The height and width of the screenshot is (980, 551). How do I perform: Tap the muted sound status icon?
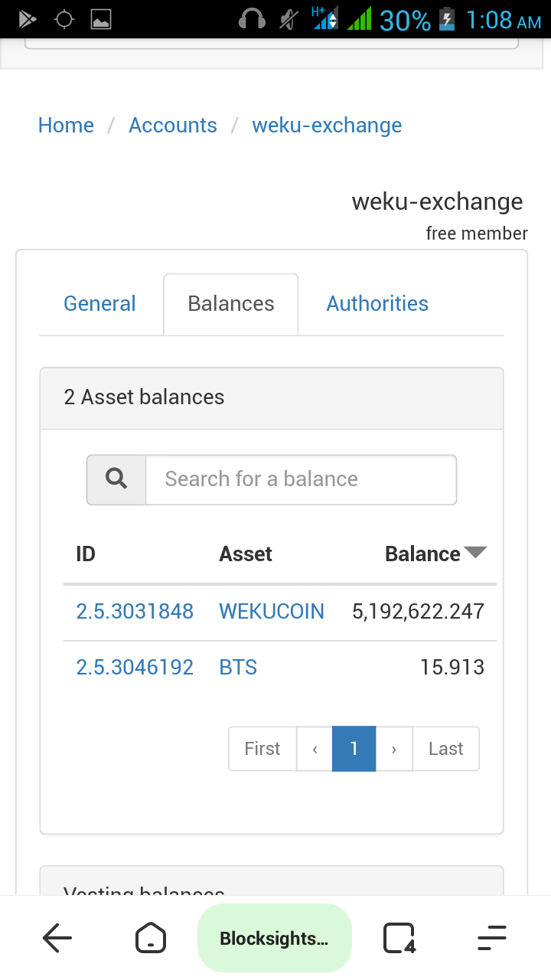(x=289, y=19)
